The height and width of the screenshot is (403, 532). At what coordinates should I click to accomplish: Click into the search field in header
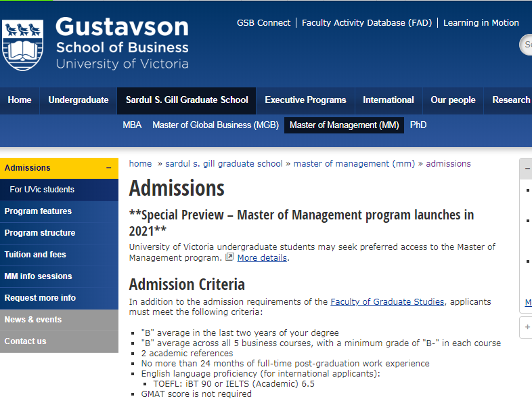[x=526, y=45]
